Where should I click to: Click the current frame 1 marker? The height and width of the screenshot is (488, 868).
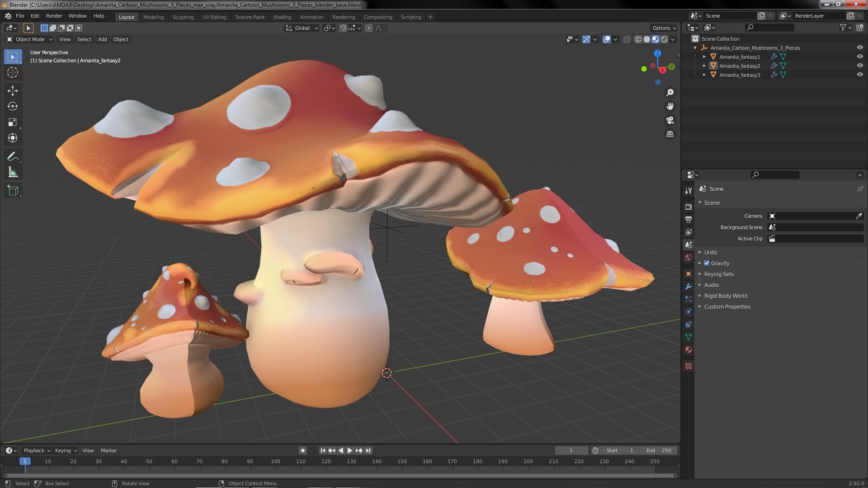point(25,461)
